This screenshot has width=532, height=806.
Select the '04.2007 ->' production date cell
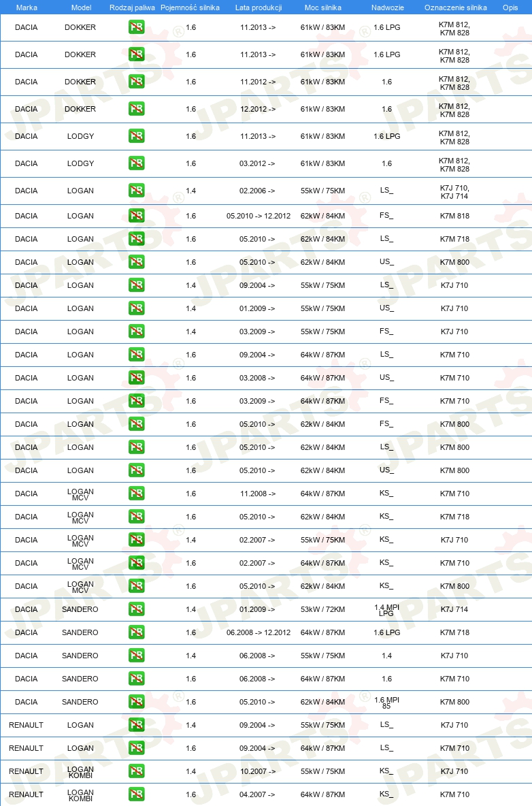pyautogui.click(x=257, y=794)
